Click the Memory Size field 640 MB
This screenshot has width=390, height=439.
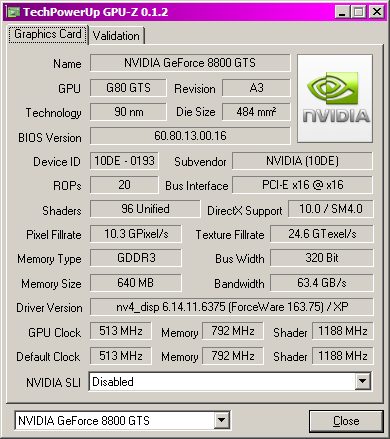pyautogui.click(x=136, y=283)
